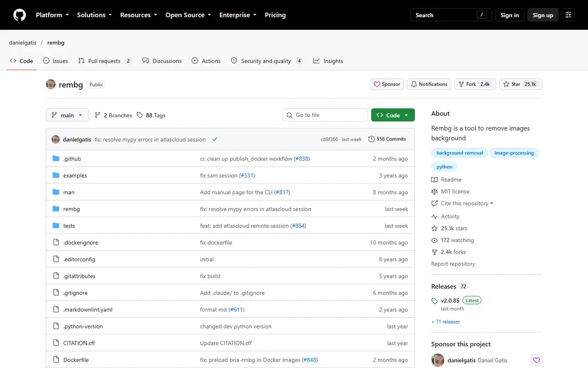The height and width of the screenshot is (368, 588).
Task: Click the rembg repository avatar
Action: (51, 84)
